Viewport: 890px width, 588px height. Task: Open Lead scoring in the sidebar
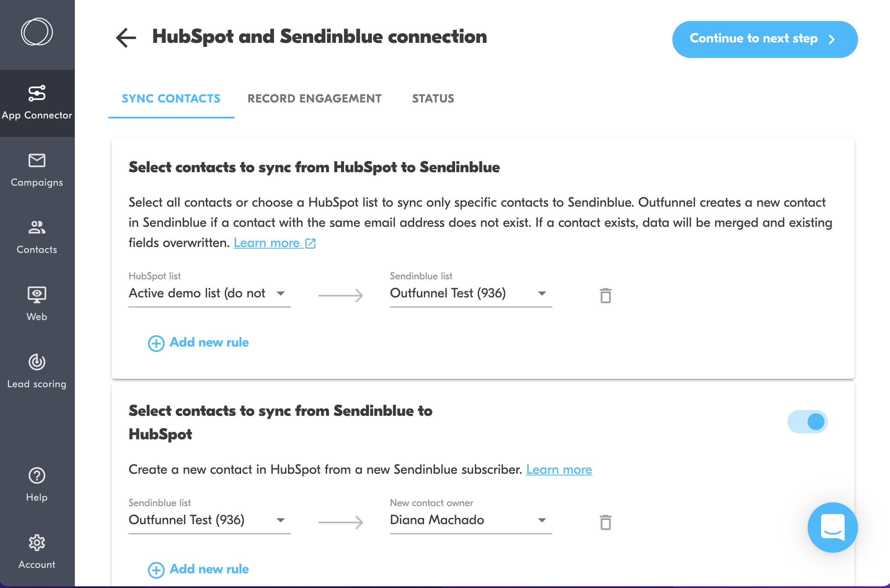click(x=37, y=372)
